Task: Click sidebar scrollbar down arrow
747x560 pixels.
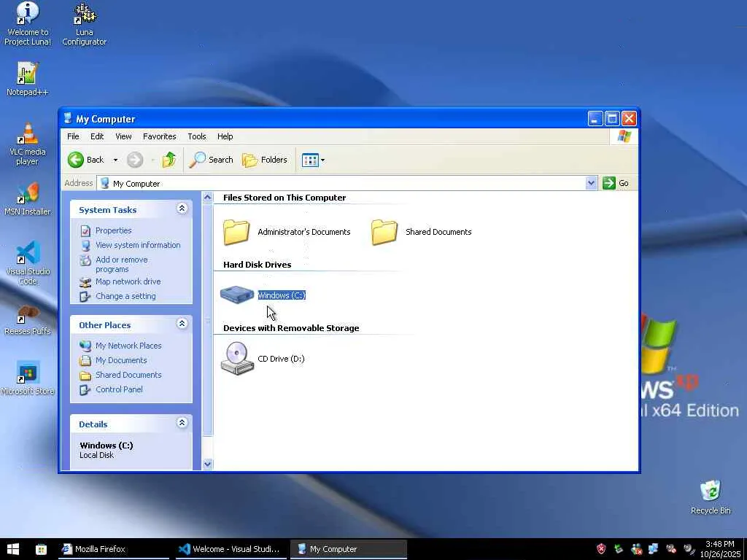Action: (208, 464)
